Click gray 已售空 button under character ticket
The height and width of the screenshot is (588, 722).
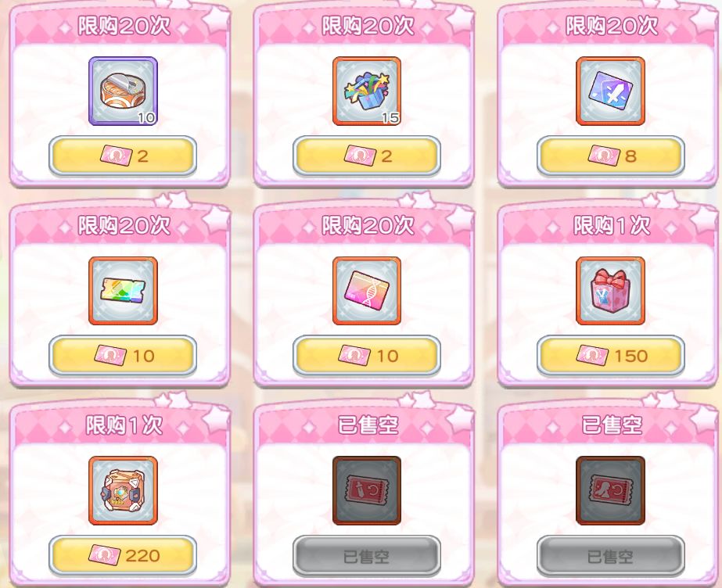click(x=611, y=556)
